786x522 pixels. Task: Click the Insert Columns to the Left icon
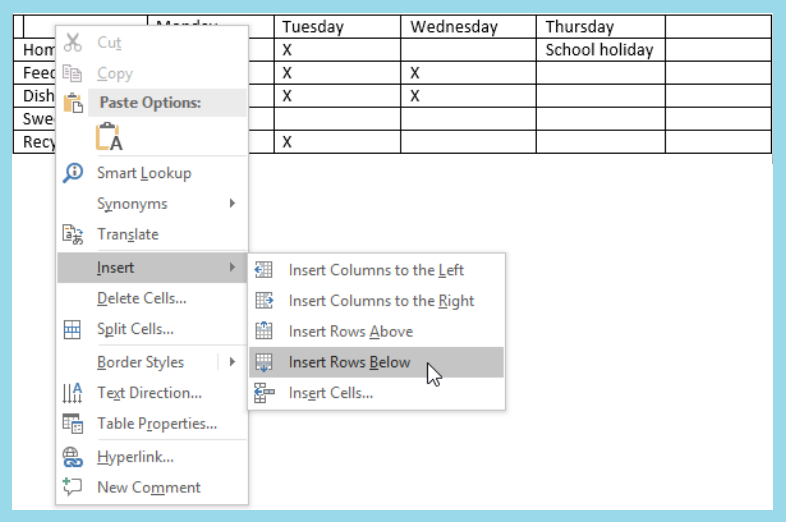pos(264,270)
